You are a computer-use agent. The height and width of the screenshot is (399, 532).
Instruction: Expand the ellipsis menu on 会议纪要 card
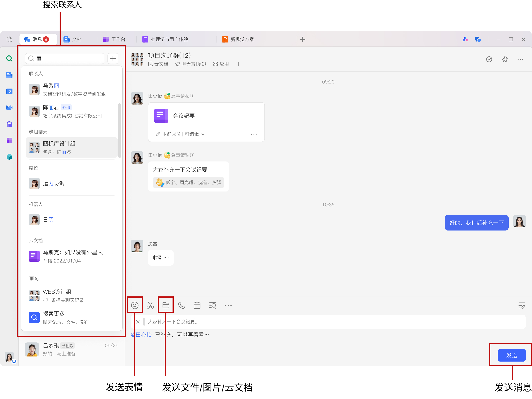click(254, 134)
